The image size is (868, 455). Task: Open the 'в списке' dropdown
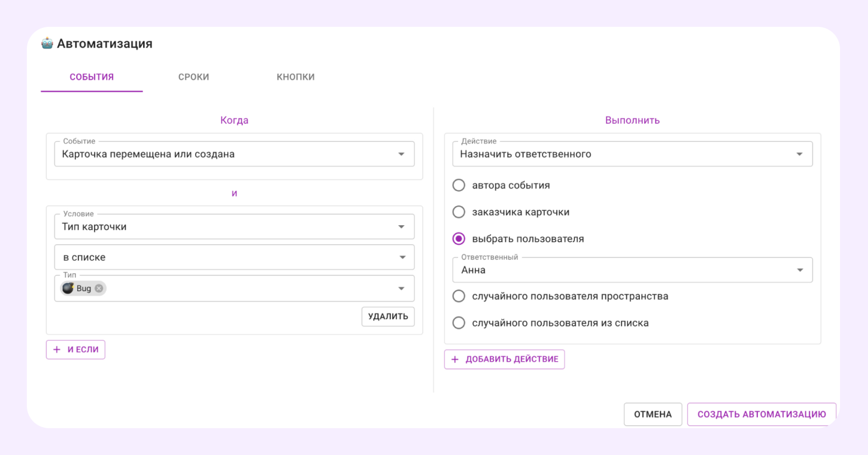pos(234,257)
